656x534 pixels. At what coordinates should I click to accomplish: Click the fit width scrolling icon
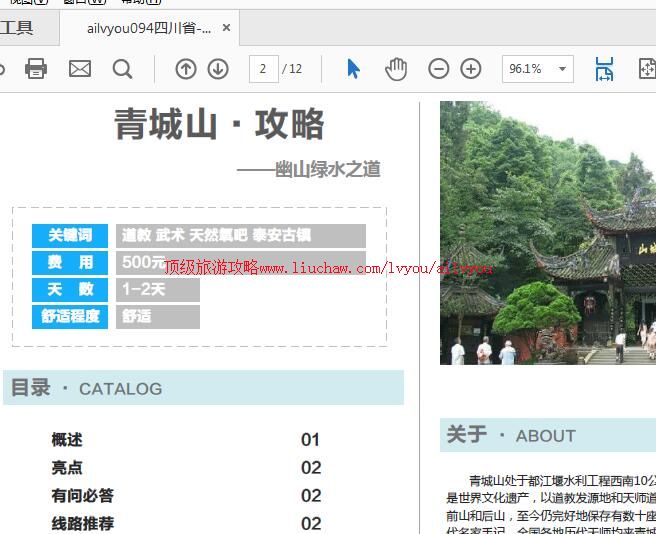tap(604, 68)
